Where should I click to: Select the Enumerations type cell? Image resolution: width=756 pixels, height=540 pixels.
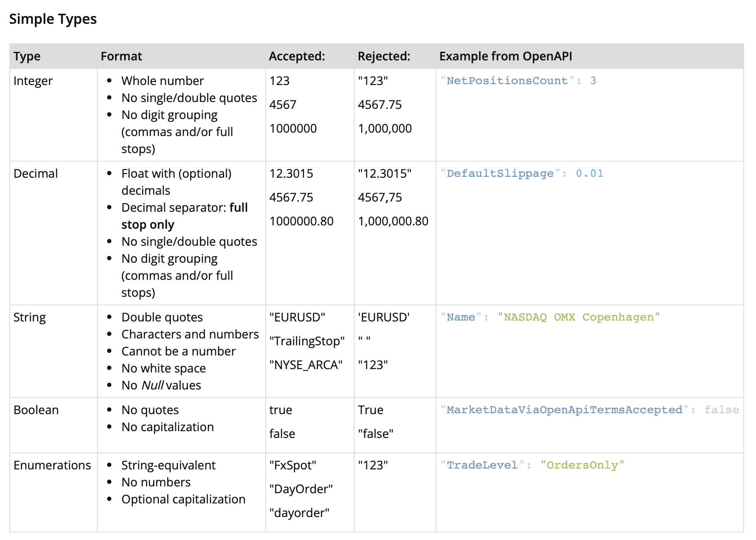[52, 465]
